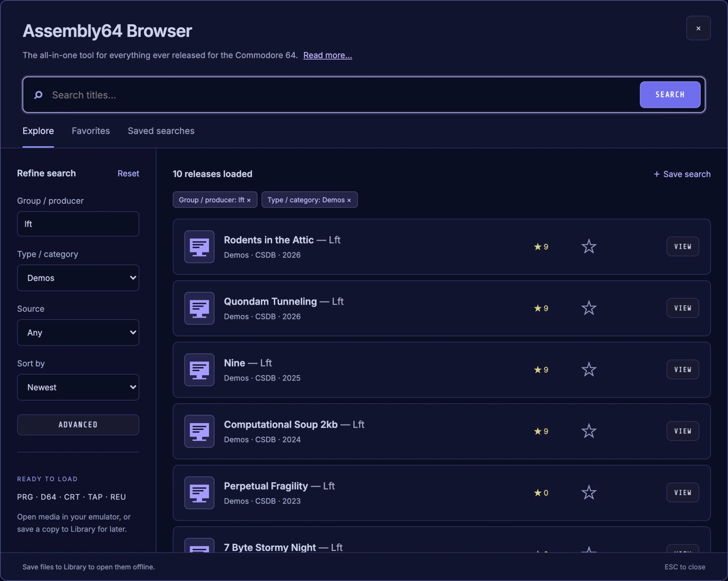Open the Nine demo monitor icon
Image resolution: width=728 pixels, height=581 pixels.
pyautogui.click(x=199, y=370)
